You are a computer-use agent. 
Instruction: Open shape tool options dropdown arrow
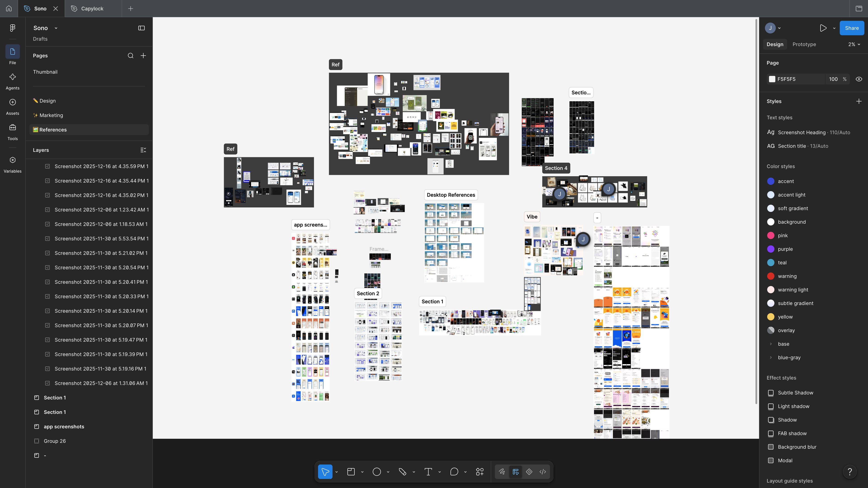[388, 472]
